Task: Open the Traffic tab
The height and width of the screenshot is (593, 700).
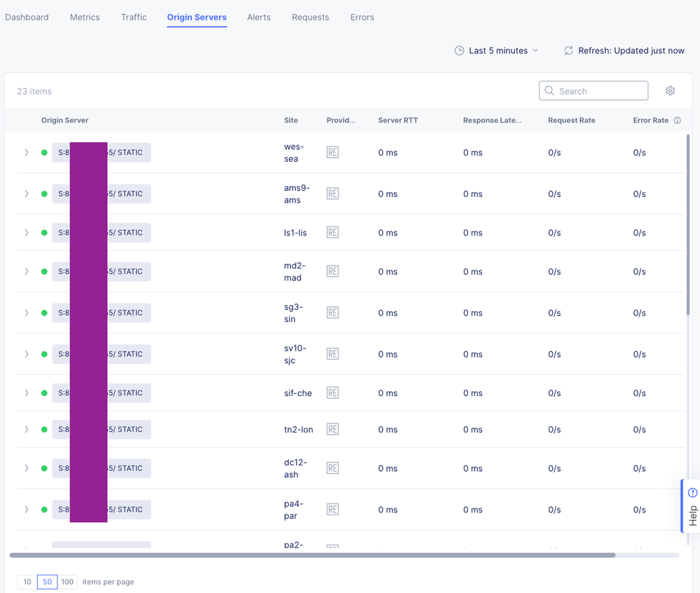Action: click(134, 18)
